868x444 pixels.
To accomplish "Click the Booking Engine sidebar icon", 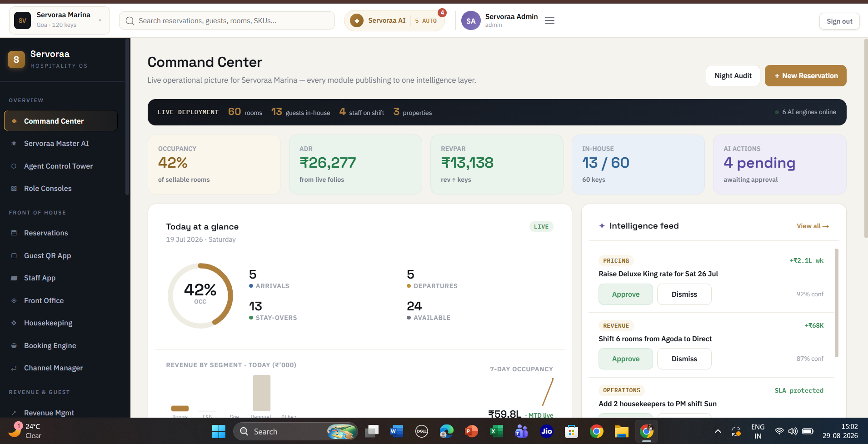I will click(x=14, y=346).
